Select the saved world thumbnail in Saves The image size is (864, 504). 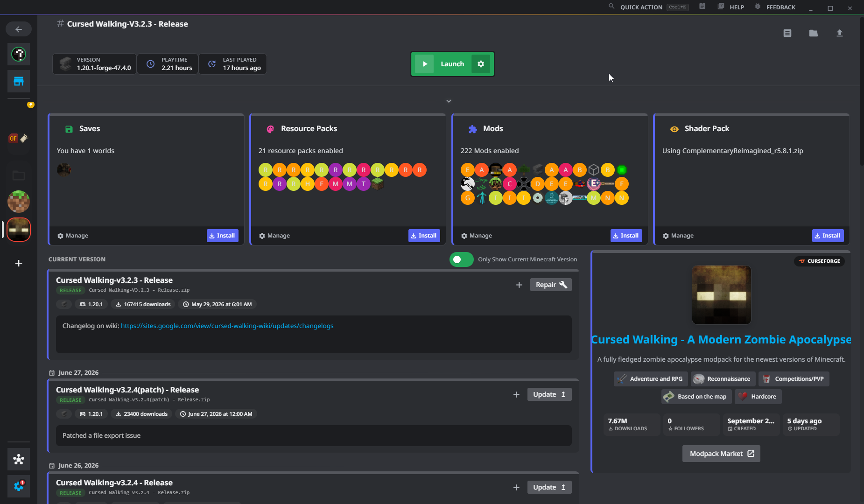[64, 169]
